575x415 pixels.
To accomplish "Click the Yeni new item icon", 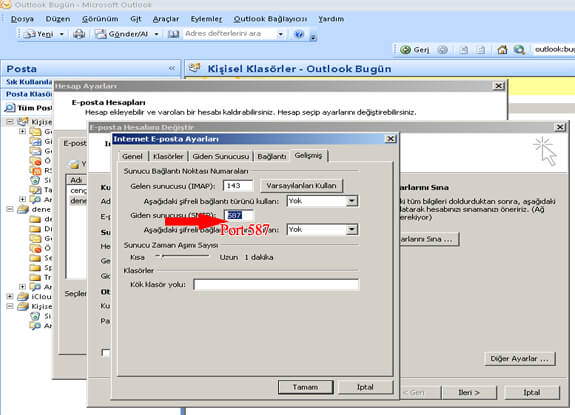I will (29, 34).
